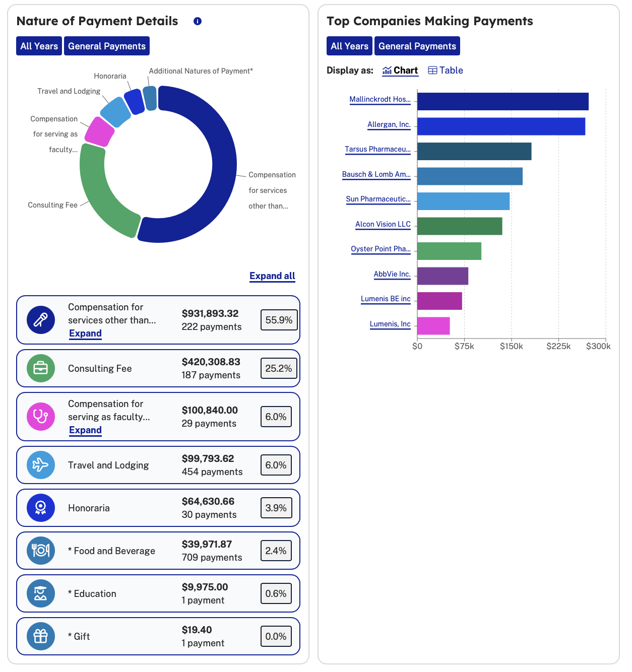This screenshot has height=672, width=632.
Task: Switch display to Table view
Action: (x=446, y=71)
